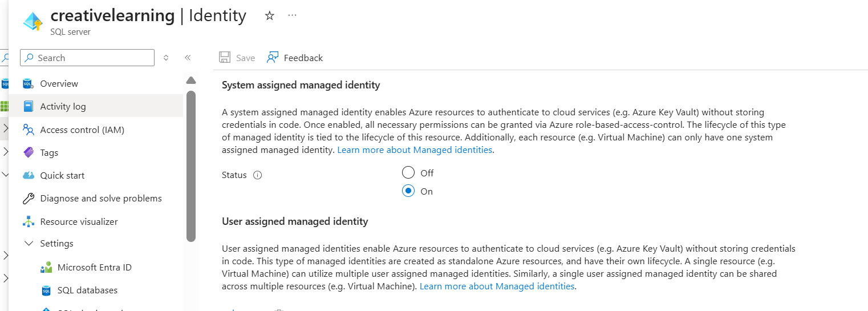Collapse the Settings section chevron

tap(29, 244)
